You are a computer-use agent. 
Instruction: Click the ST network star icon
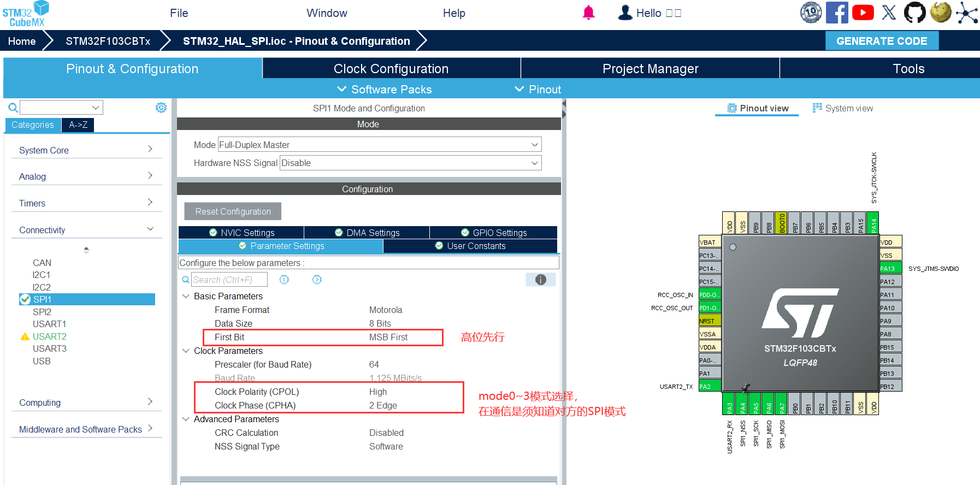(x=966, y=13)
